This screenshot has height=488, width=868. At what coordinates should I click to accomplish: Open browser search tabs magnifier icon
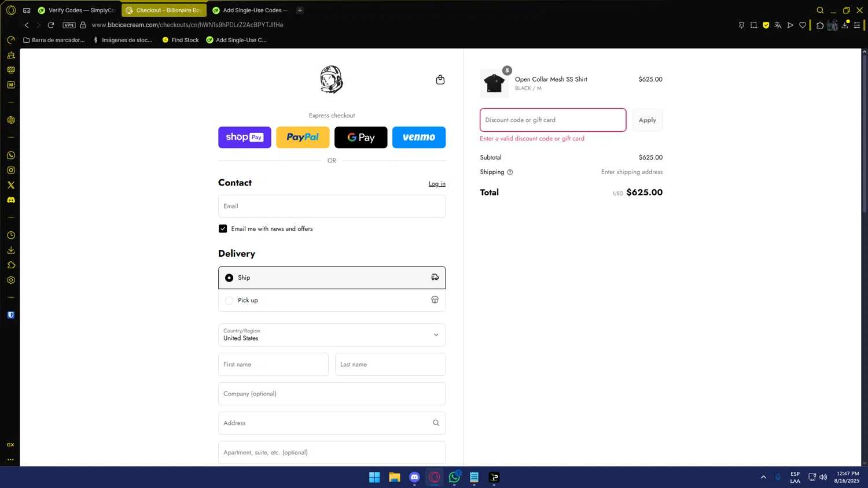tap(820, 10)
